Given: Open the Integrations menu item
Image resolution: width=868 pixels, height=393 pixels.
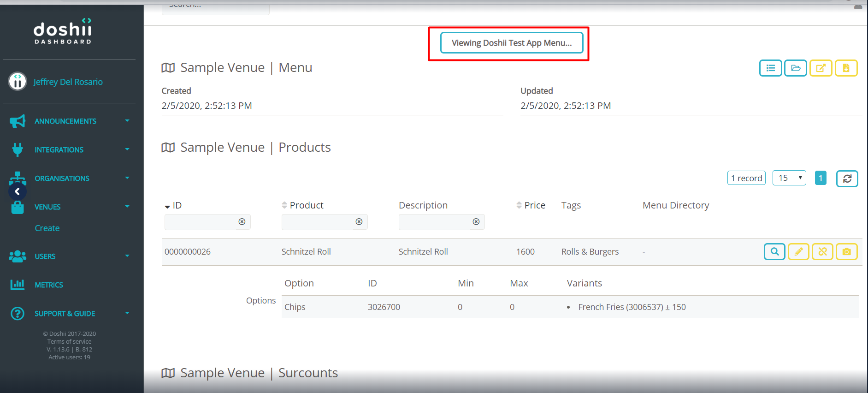Looking at the screenshot, I should click(59, 150).
